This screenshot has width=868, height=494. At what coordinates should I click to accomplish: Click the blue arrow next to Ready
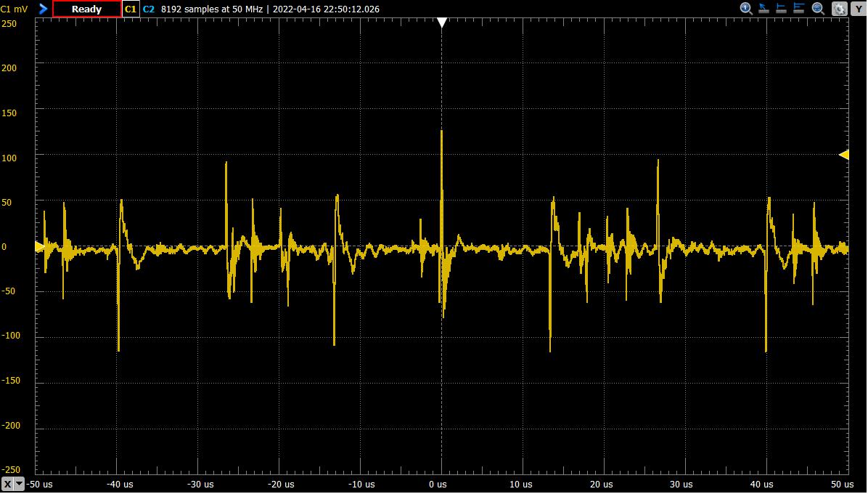(x=43, y=9)
